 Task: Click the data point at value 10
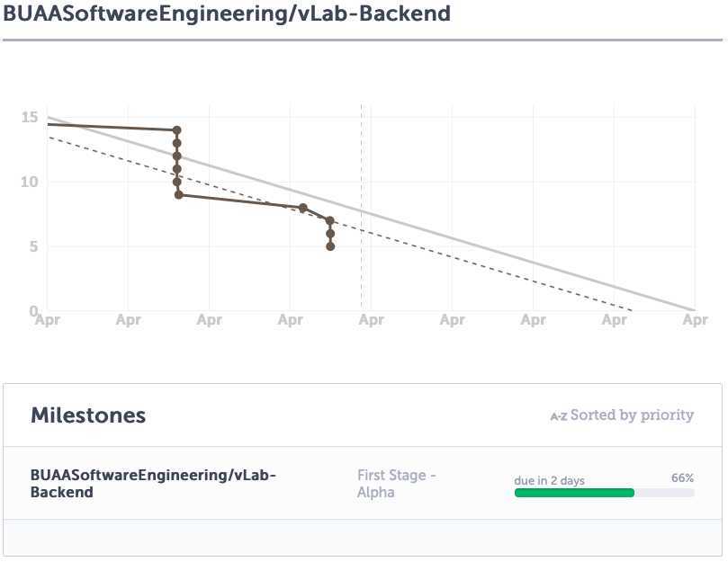(177, 182)
